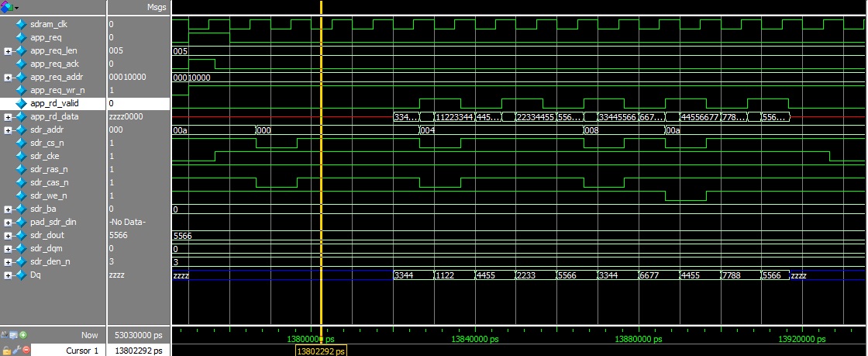Viewport: 868px width, 356px height.
Task: Expand the sdr_addr signal group
Action: (8, 130)
